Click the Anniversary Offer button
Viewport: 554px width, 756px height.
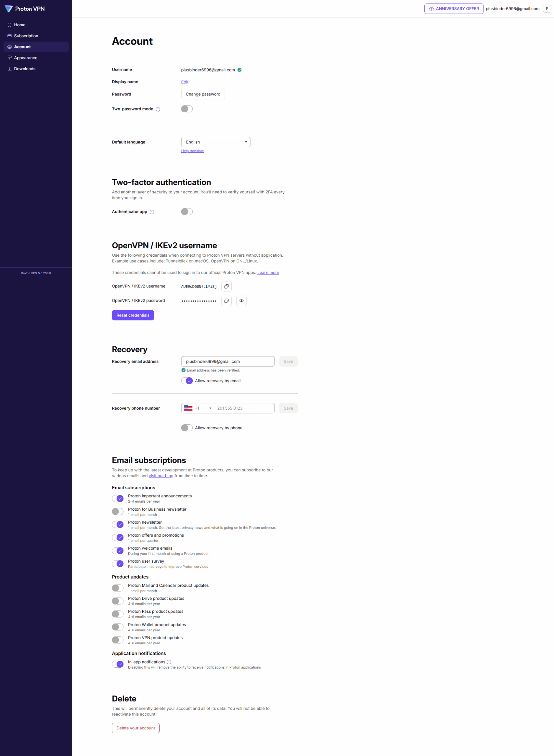pyautogui.click(x=454, y=9)
